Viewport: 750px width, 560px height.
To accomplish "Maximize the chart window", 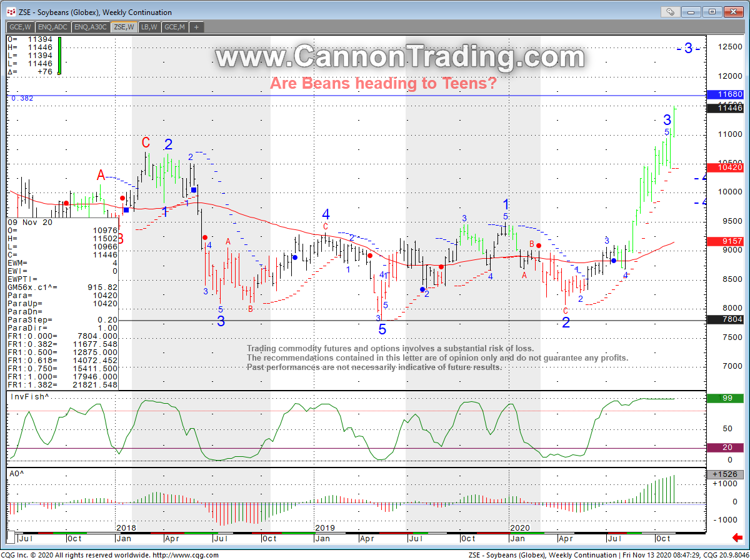I will (x=711, y=11).
